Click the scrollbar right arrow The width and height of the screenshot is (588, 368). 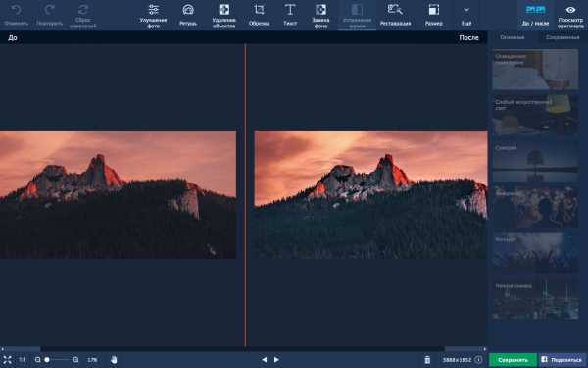pyautogui.click(x=484, y=349)
